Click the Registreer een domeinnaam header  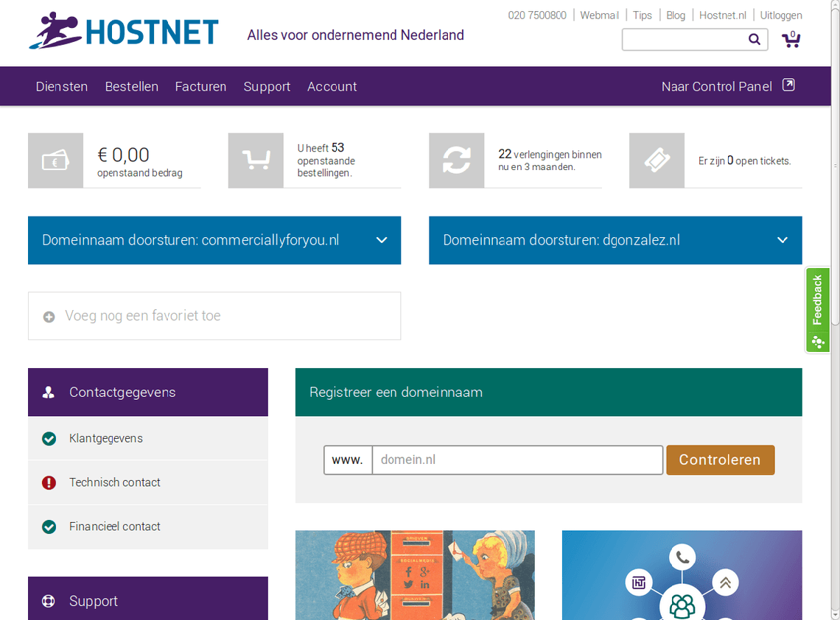pyautogui.click(x=548, y=392)
